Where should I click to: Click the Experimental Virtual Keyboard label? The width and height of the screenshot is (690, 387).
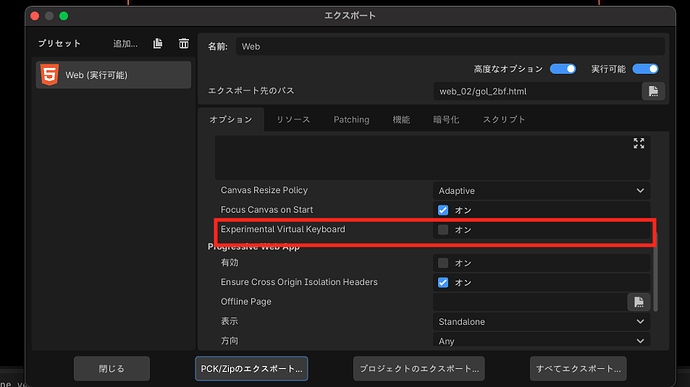[x=283, y=229]
